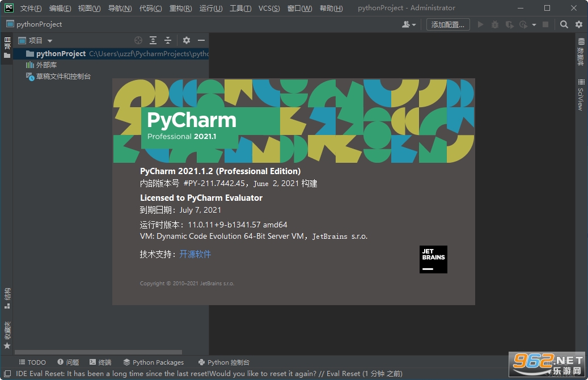This screenshot has height=380, width=588.
Task: Toggle the 收藏夹 tool window side tab
Action: point(7,335)
